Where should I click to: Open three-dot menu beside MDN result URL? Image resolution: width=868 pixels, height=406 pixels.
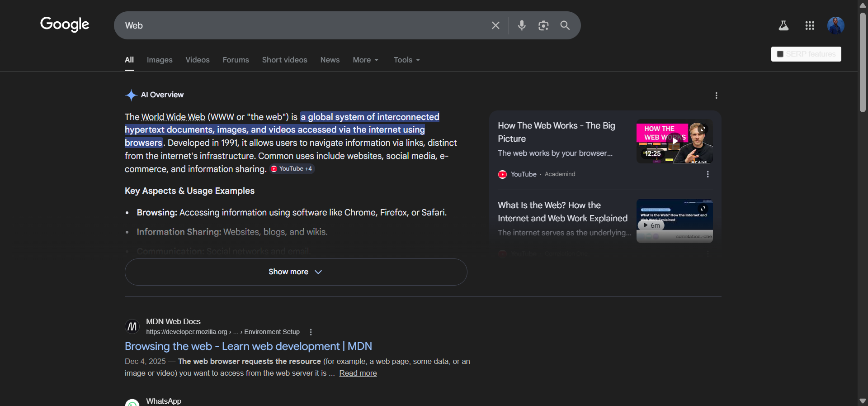pyautogui.click(x=311, y=332)
